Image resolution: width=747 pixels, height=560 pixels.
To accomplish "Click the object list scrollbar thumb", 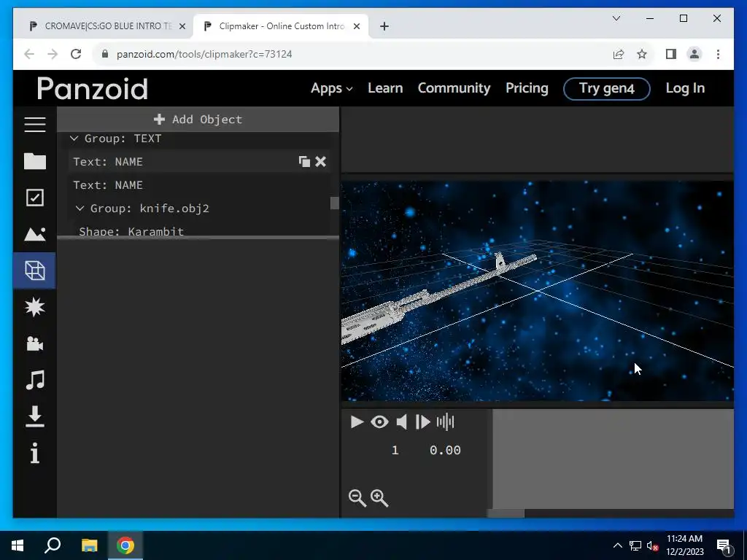I will [334, 203].
